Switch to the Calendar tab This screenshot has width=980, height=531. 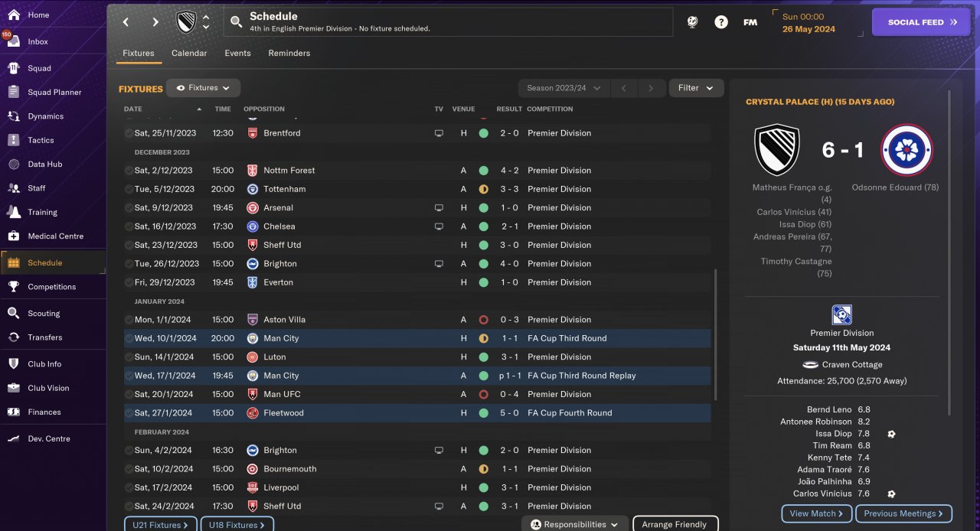click(189, 54)
